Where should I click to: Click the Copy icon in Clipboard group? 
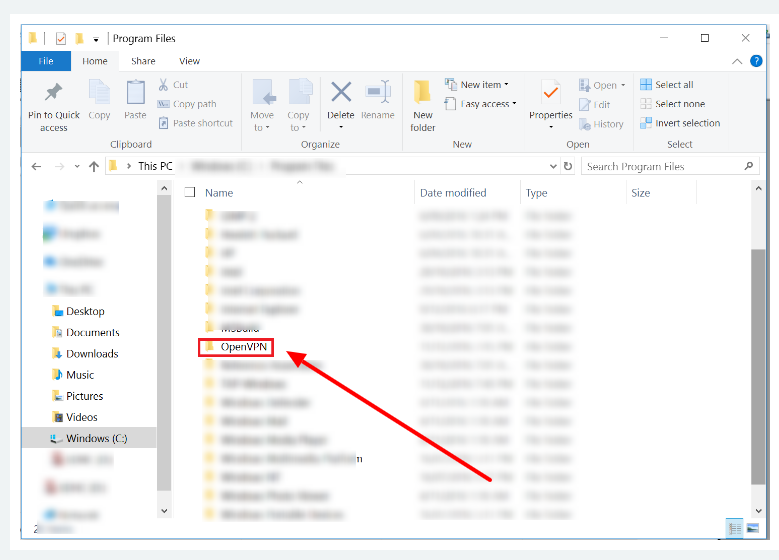[x=99, y=92]
